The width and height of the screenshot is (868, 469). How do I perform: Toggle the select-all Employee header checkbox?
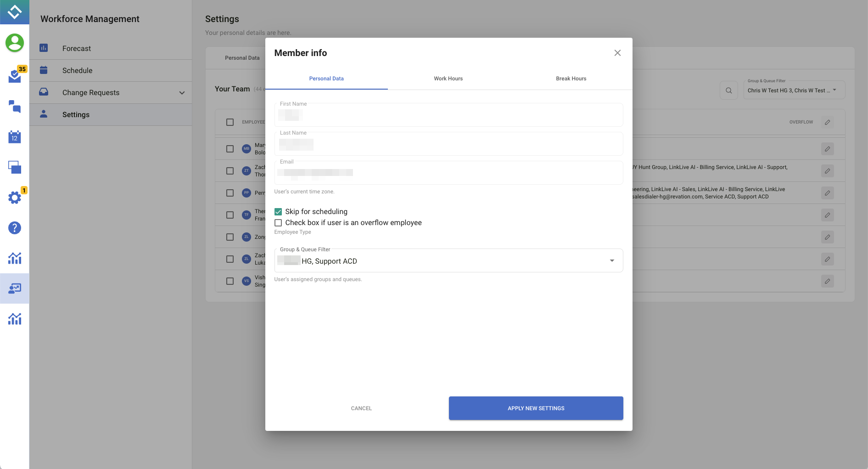[x=230, y=122]
